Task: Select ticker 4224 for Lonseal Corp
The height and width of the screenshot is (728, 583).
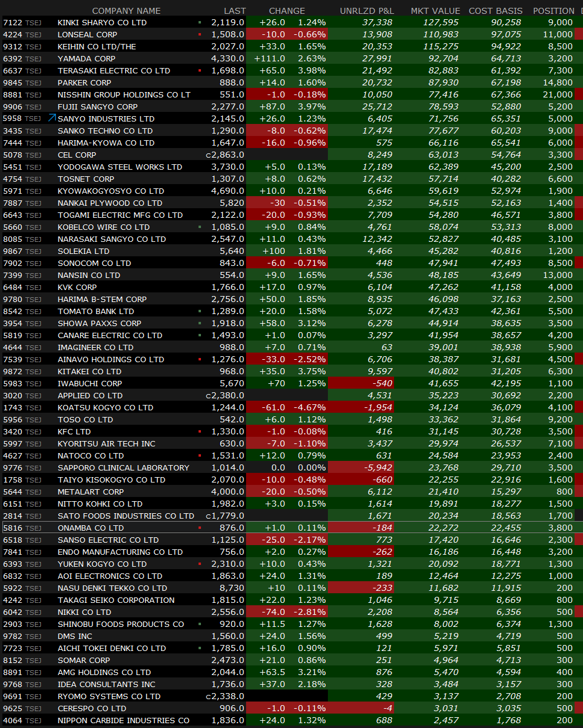Action: point(13,34)
